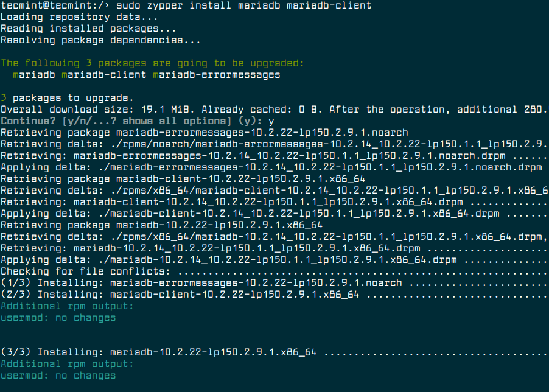Screen dimensions: 549x392
Task: Click the 'Checking for file conflicts:' line
Action: coord(85,271)
